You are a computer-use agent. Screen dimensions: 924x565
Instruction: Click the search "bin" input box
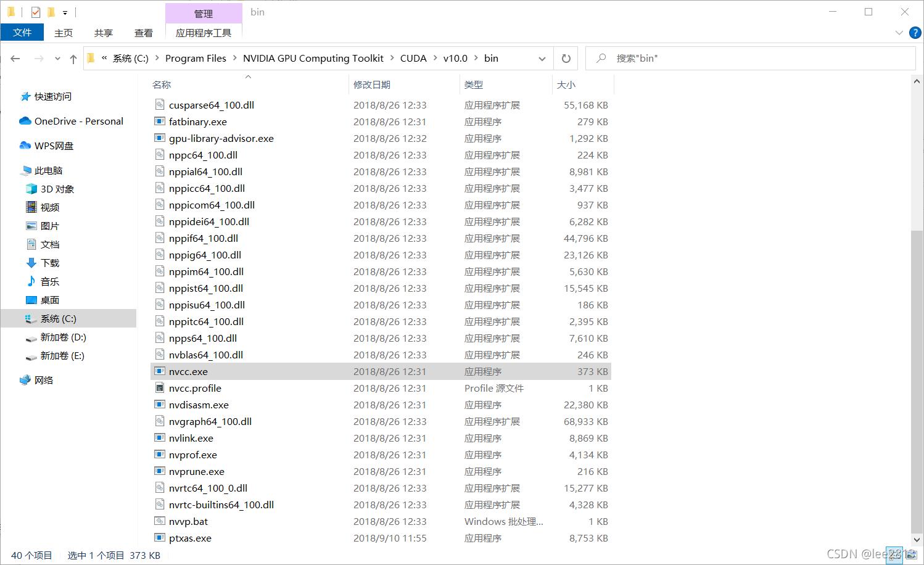coord(751,59)
